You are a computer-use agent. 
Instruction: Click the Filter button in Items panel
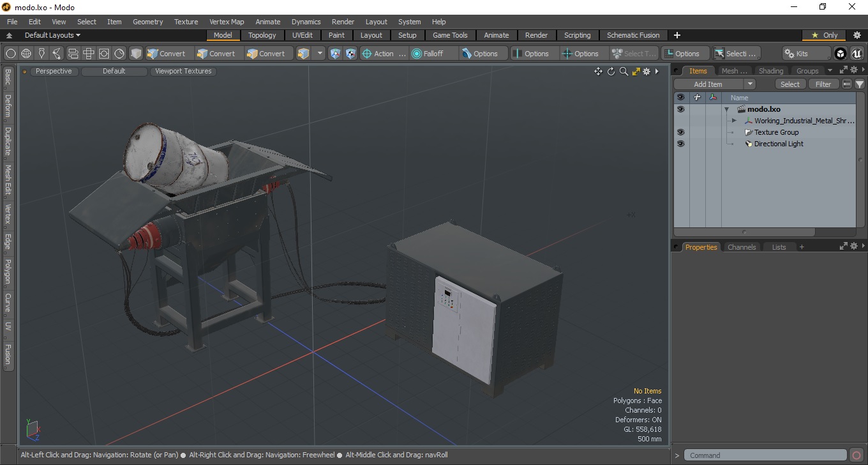click(824, 84)
